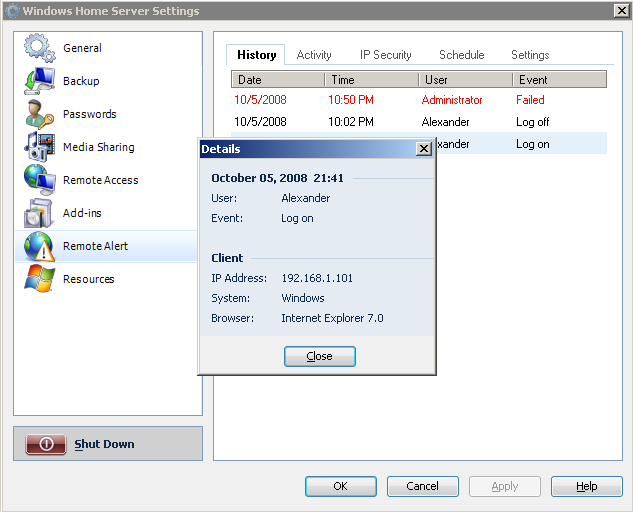633x512 pixels.
Task: Click the Log on event value in Details
Action: (x=297, y=218)
